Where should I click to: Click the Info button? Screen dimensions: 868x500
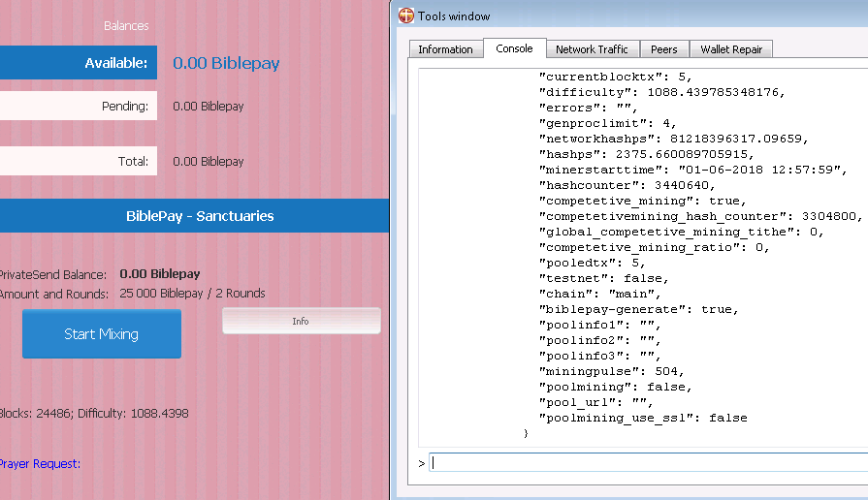[302, 321]
